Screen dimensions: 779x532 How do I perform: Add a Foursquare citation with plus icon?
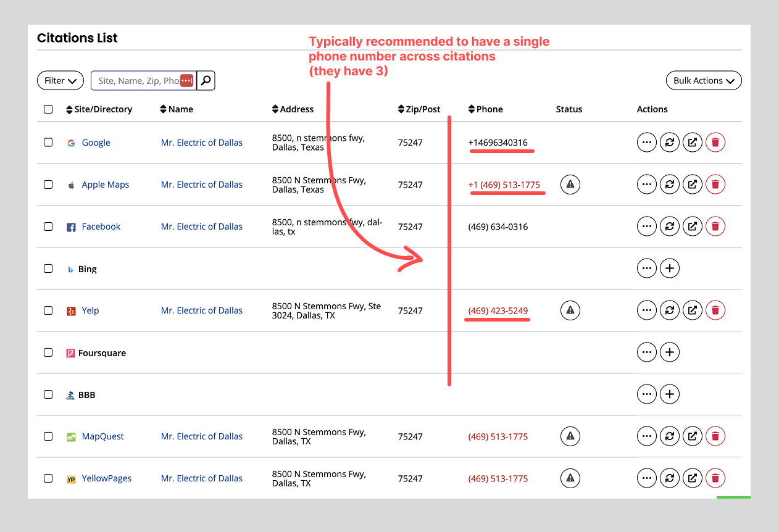click(x=670, y=352)
